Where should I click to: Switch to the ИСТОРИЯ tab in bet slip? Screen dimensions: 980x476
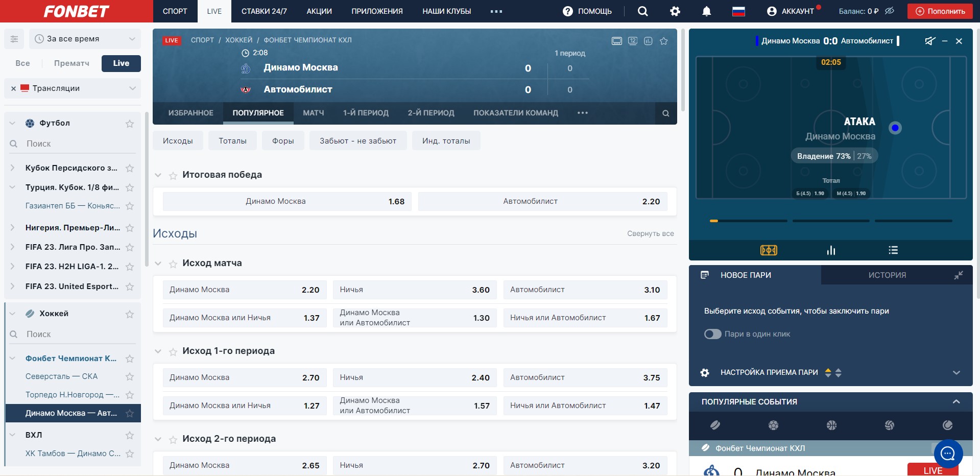click(x=887, y=275)
